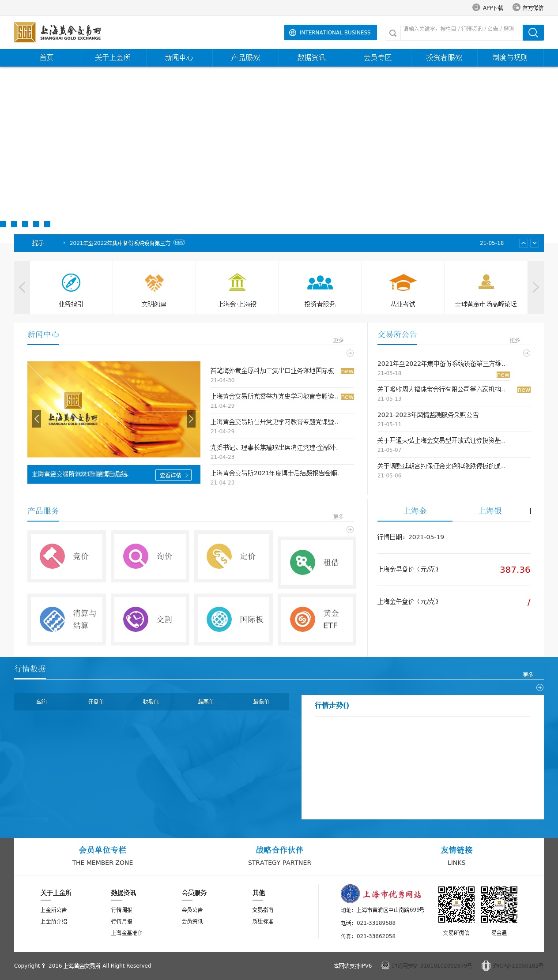Open 全球黄金市场高峰论坛 icon

[486, 282]
